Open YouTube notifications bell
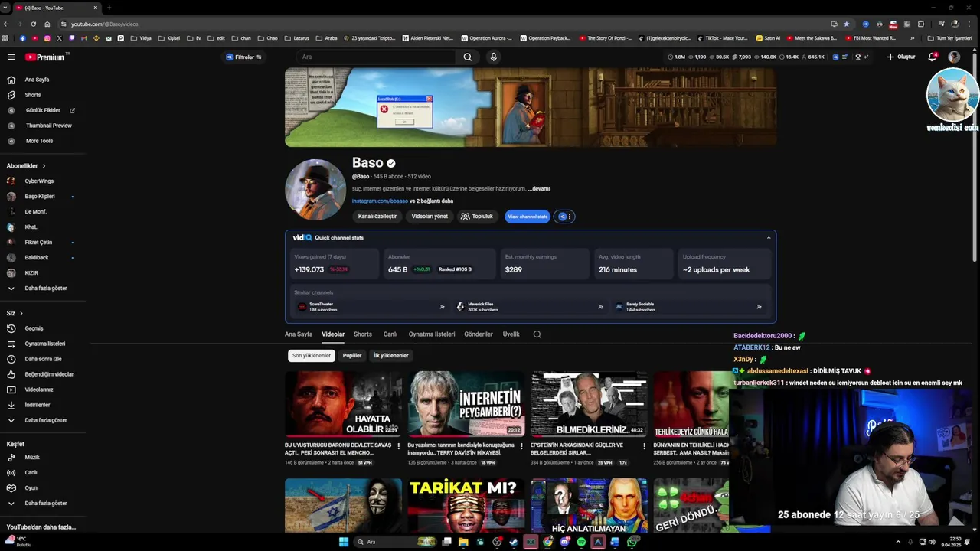Image resolution: width=980 pixels, height=551 pixels. [x=932, y=57]
